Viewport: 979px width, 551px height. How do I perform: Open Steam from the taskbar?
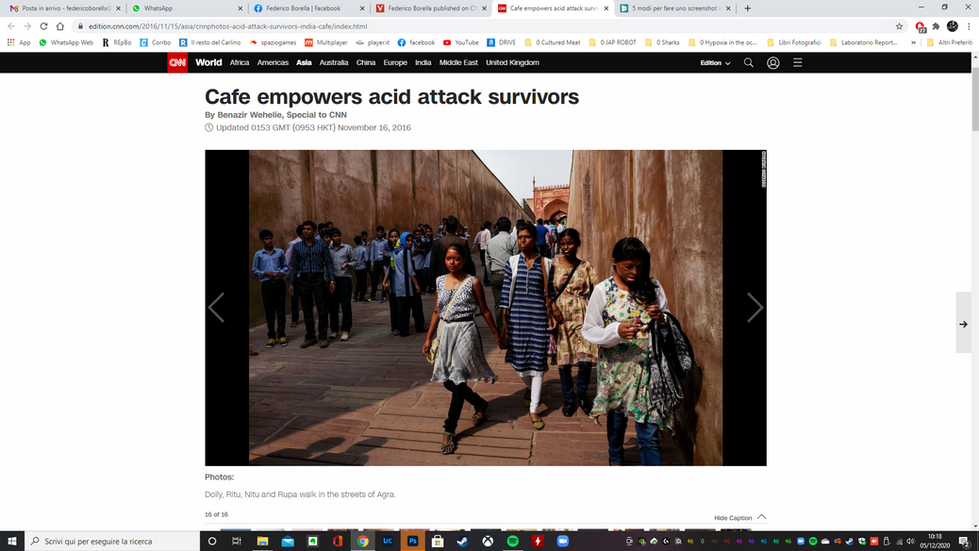click(463, 541)
